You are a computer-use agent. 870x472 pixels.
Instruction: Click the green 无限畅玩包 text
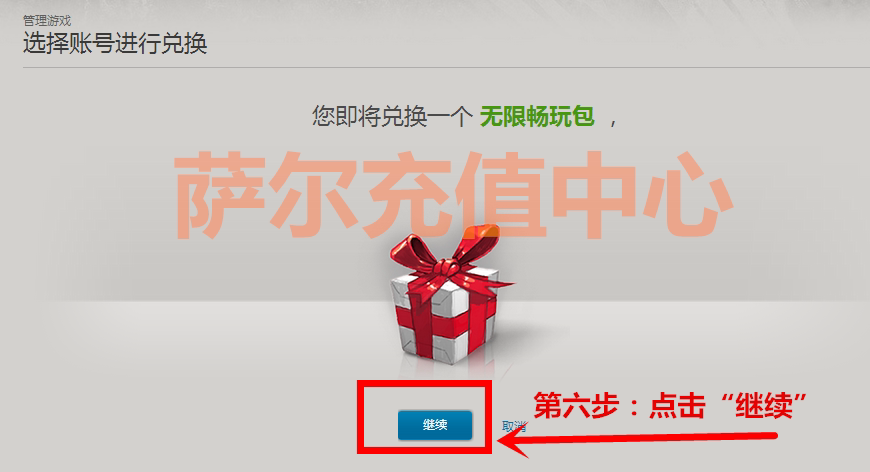(537, 116)
